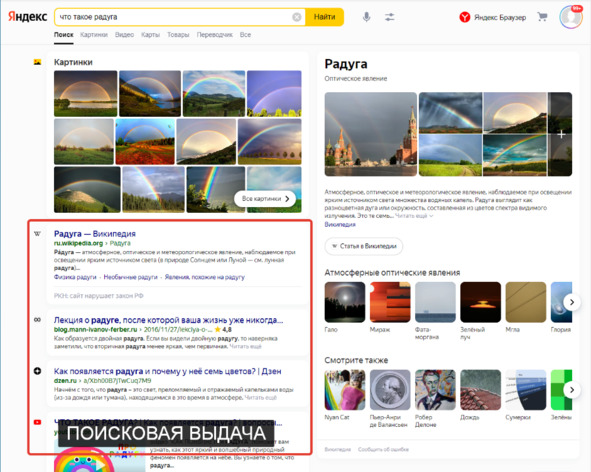Click inside the search input field

pyautogui.click(x=173, y=17)
